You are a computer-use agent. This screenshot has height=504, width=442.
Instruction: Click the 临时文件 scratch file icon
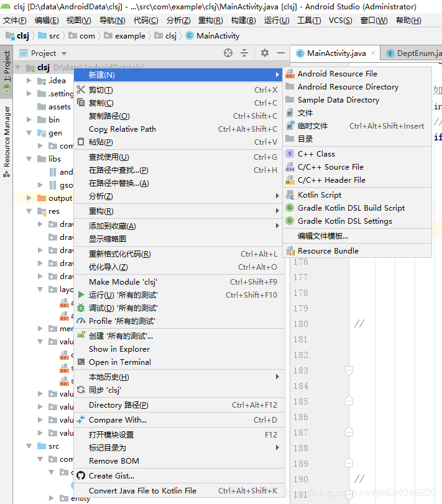tap(290, 126)
